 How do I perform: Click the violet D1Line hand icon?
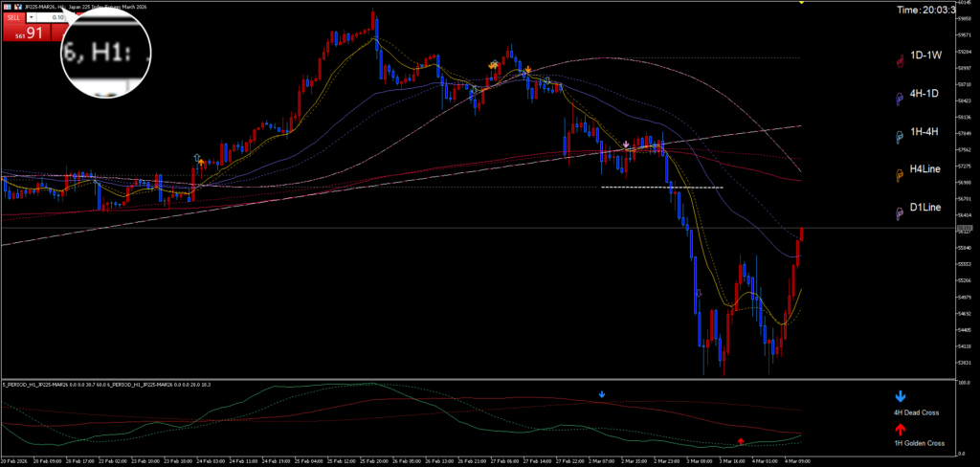[x=900, y=212]
